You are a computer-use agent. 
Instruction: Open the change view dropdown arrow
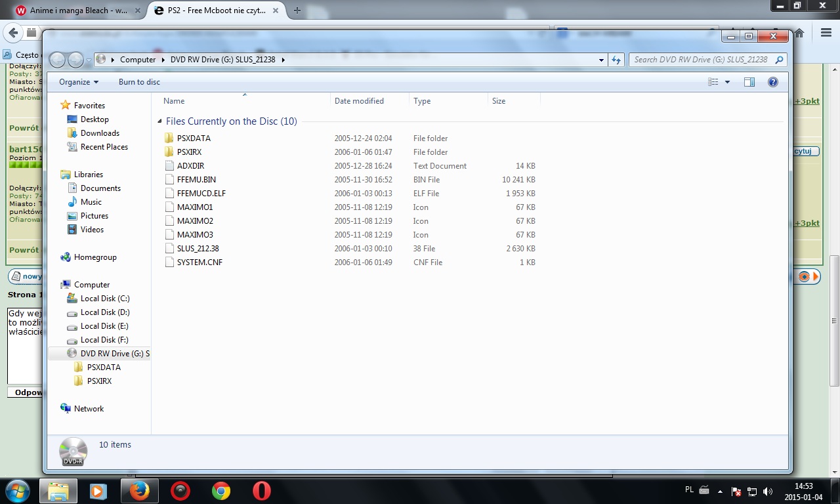(x=727, y=82)
